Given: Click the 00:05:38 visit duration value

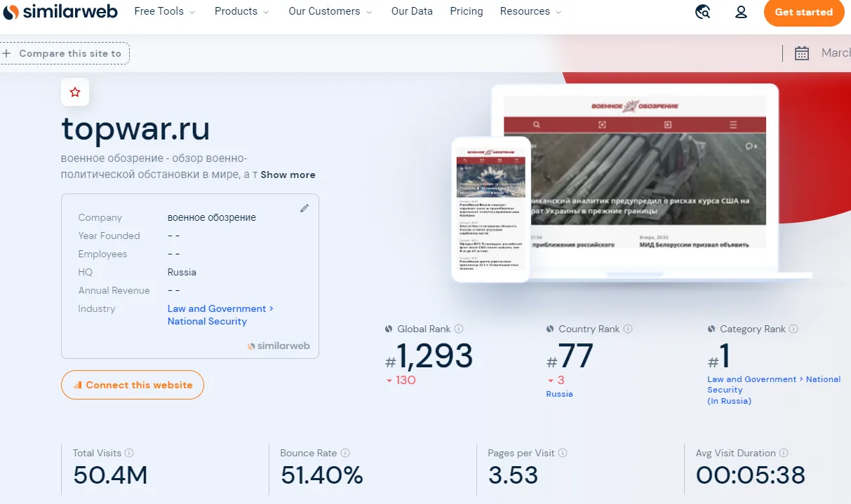Looking at the screenshot, I should point(750,475).
